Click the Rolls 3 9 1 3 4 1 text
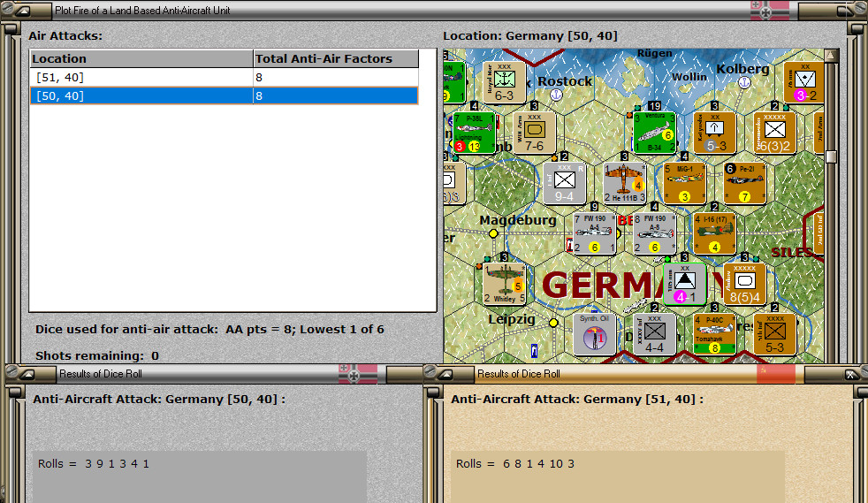The width and height of the screenshot is (868, 503). pos(94,464)
